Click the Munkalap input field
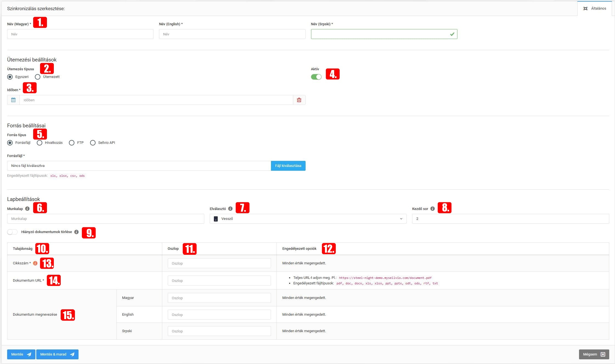 click(105, 219)
